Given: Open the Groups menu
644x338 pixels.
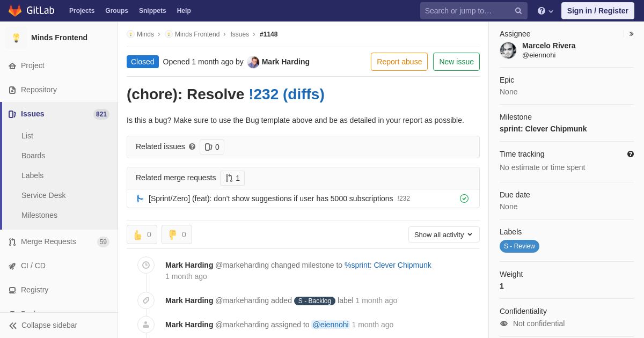Looking at the screenshot, I should (116, 11).
